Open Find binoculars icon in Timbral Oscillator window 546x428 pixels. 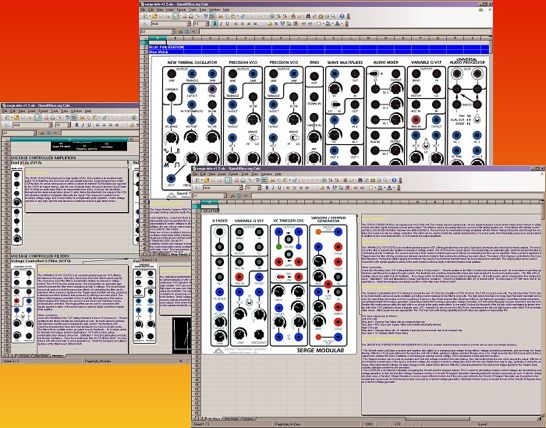tap(308, 16)
